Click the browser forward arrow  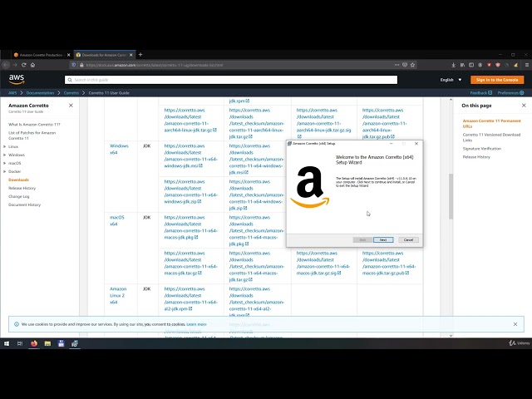(15, 65)
